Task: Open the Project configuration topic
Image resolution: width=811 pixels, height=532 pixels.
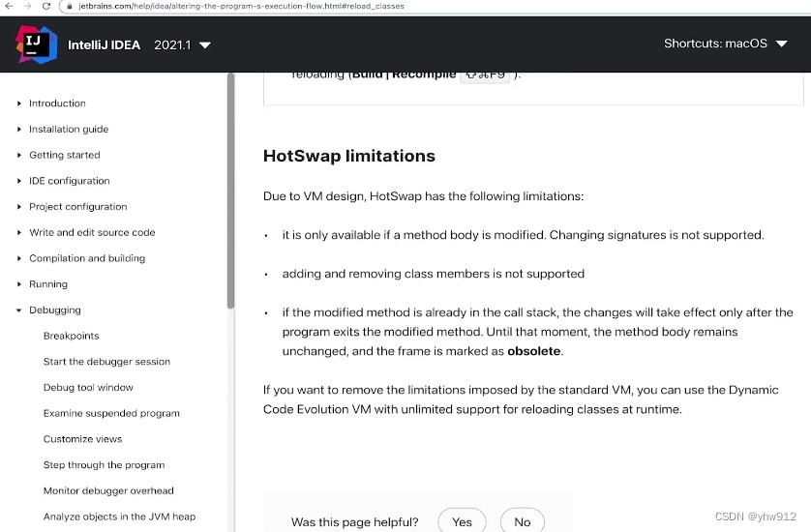Action: pos(78,207)
